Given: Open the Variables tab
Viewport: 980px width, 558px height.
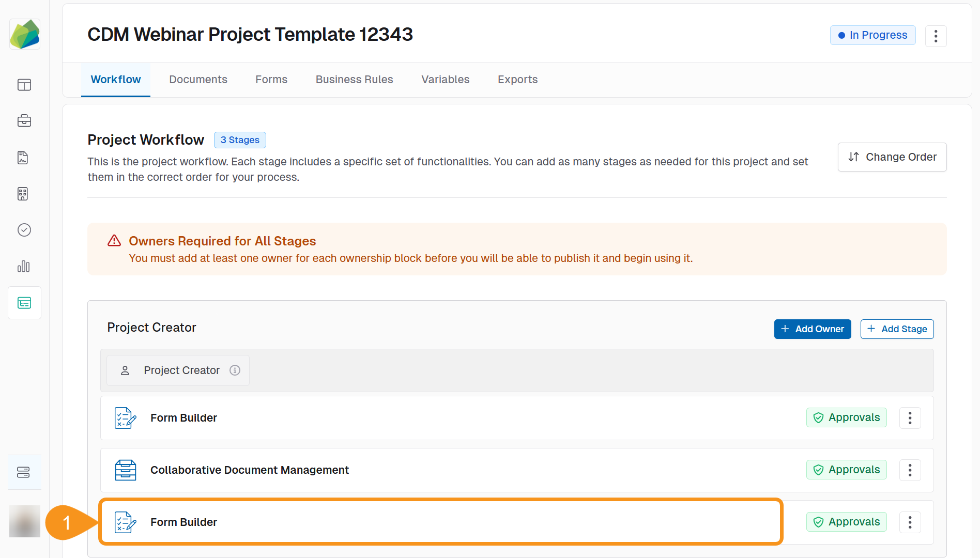Looking at the screenshot, I should (x=445, y=79).
